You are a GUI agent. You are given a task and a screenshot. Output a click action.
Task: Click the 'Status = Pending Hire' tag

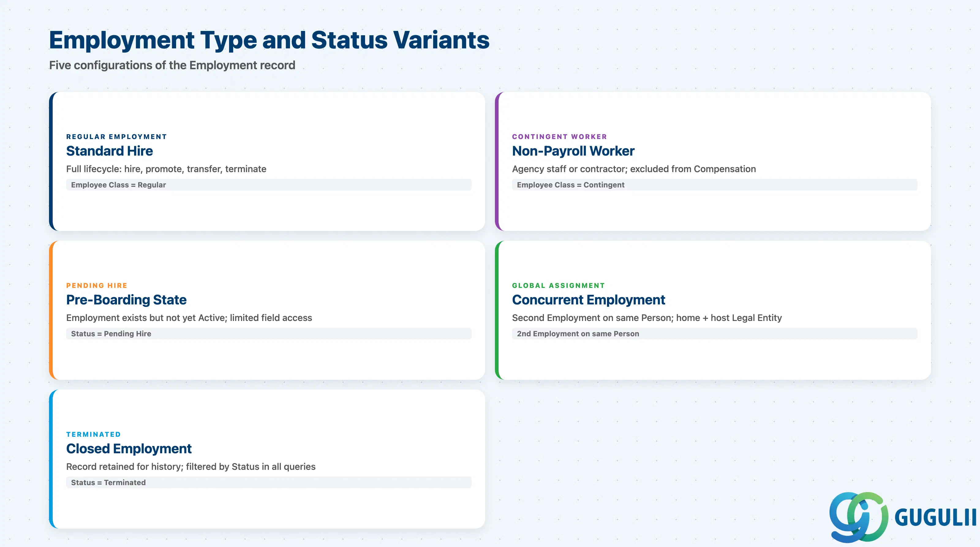pyautogui.click(x=269, y=334)
